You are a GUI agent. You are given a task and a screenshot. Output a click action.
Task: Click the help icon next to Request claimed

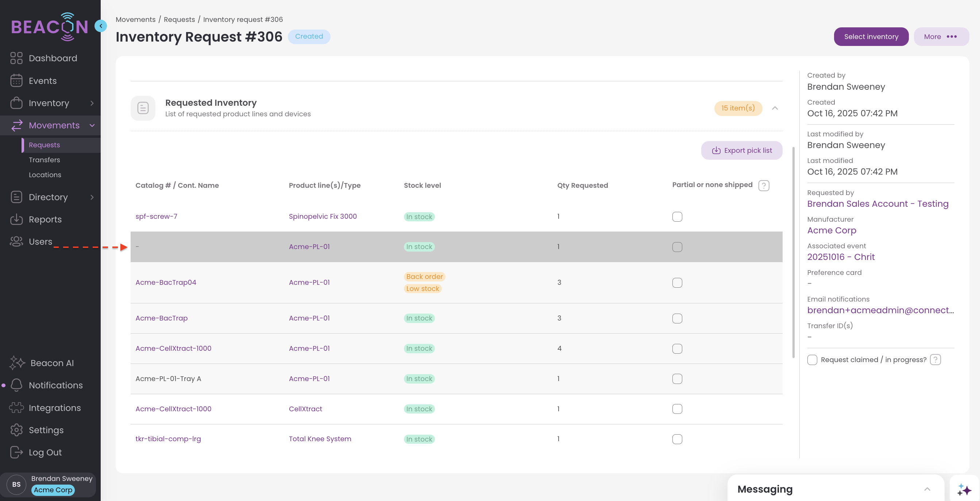(935, 360)
